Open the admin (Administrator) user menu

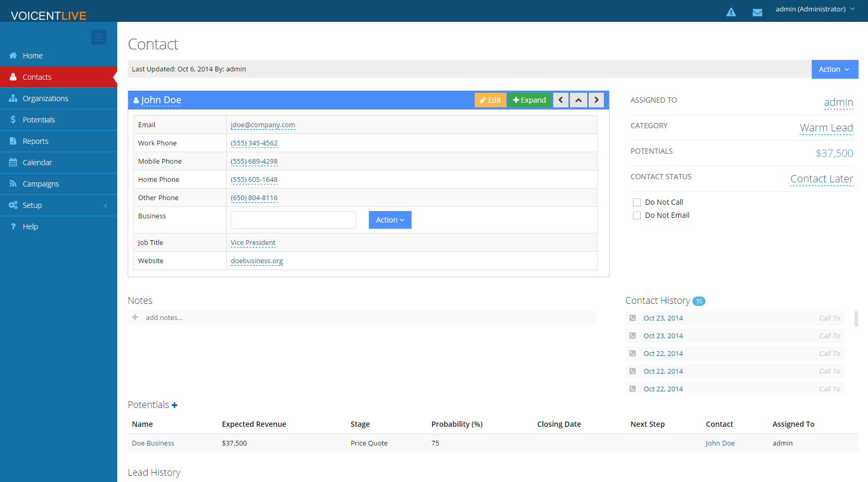tap(815, 9)
